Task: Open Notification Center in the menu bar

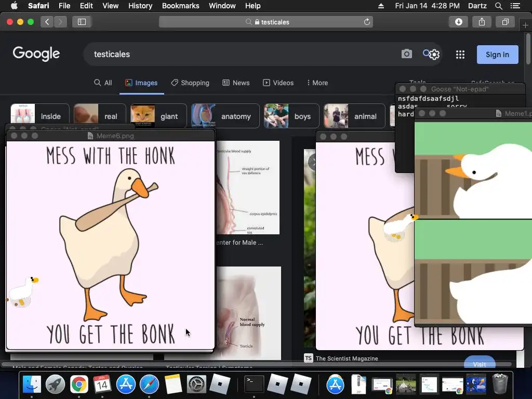Action: pyautogui.click(x=515, y=6)
